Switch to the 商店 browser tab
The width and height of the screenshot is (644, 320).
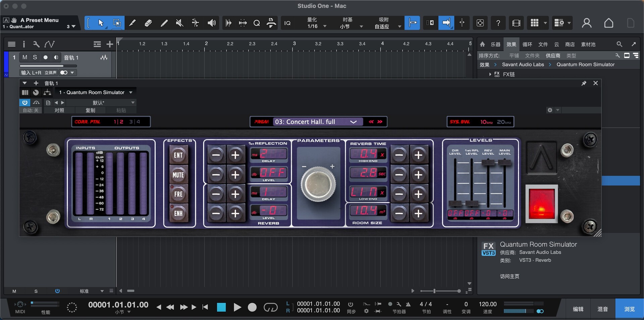(x=570, y=44)
